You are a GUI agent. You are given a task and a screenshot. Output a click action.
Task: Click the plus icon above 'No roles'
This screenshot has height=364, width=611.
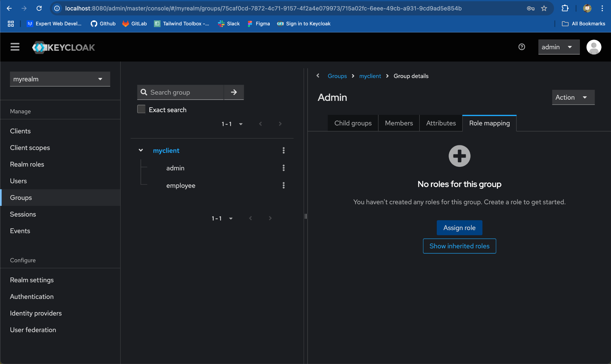[x=459, y=156]
